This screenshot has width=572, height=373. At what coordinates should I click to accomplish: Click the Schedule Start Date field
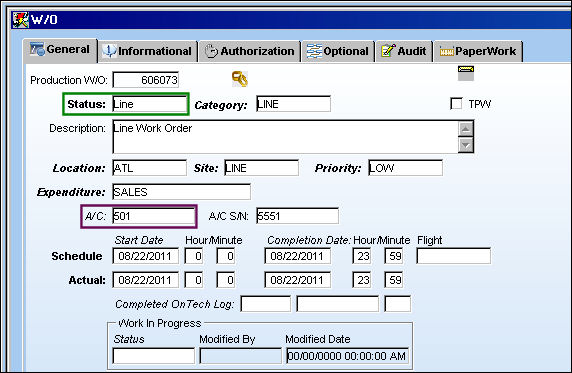click(x=146, y=256)
